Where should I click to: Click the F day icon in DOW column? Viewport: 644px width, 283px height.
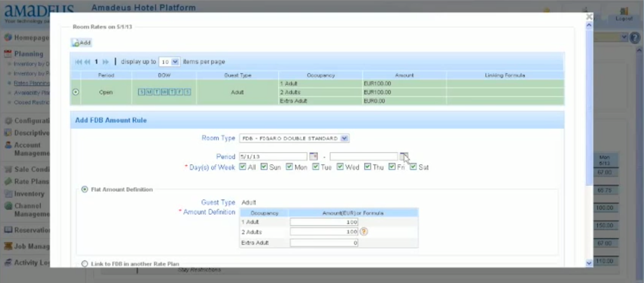pyautogui.click(x=179, y=92)
